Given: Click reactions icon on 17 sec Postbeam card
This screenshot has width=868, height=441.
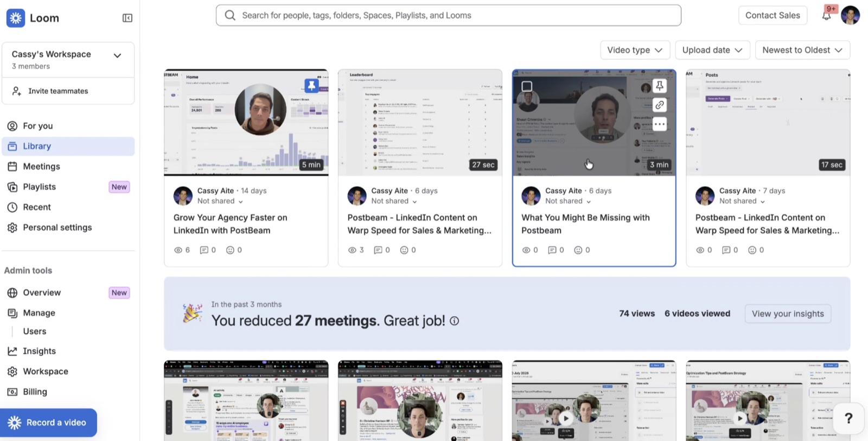Looking at the screenshot, I should tap(752, 250).
